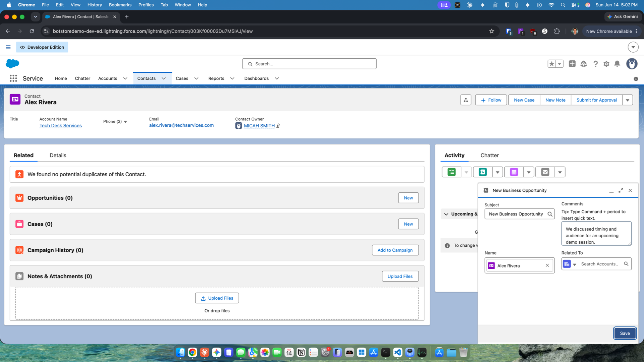Click Add to Campaign button
This screenshot has width=644, height=362.
(x=395, y=250)
